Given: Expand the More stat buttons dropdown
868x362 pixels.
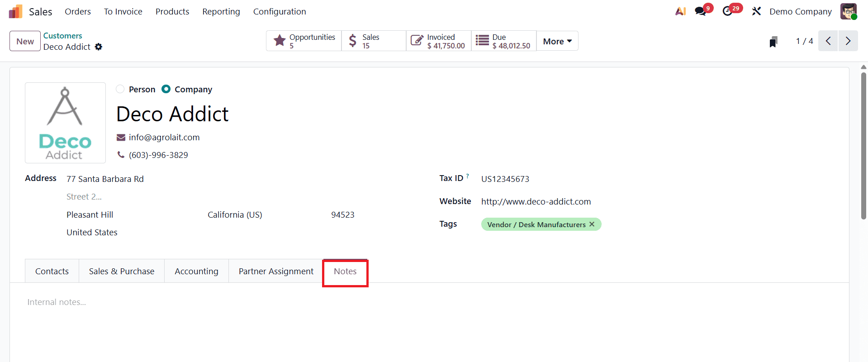Looking at the screenshot, I should pos(557,41).
